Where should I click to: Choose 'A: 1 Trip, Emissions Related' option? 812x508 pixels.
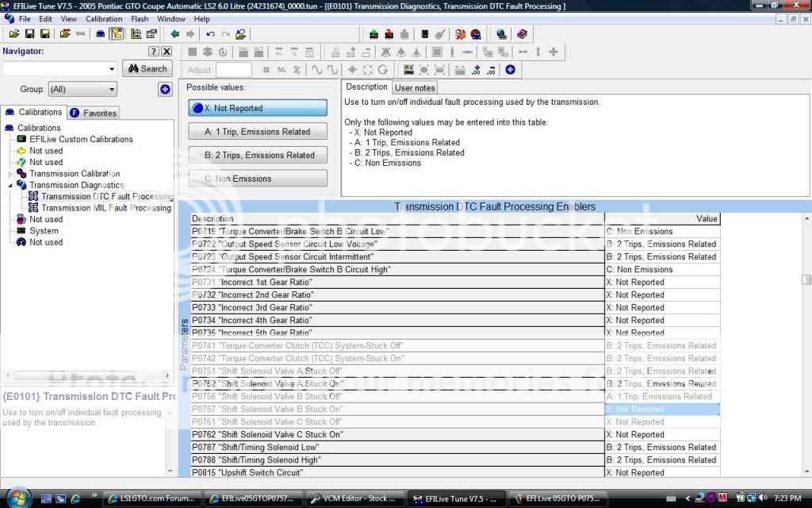point(258,132)
